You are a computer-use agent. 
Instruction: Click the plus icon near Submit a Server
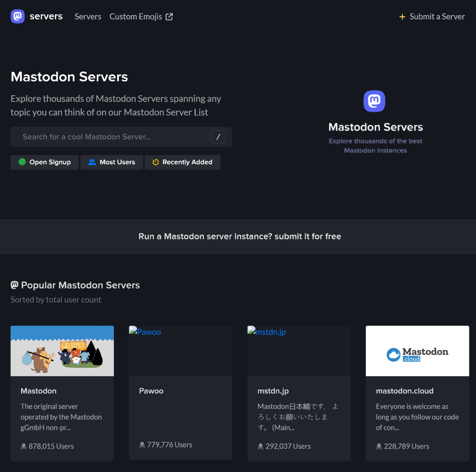pos(402,17)
